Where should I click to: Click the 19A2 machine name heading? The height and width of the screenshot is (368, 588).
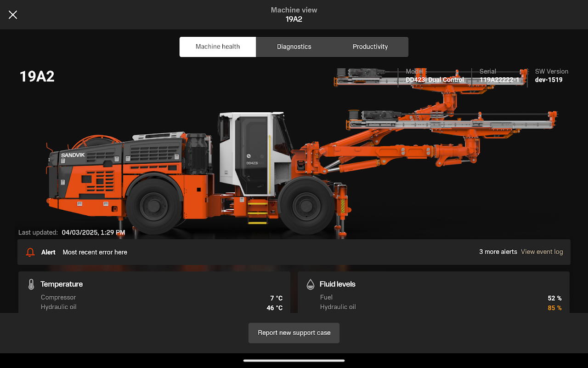(37, 76)
